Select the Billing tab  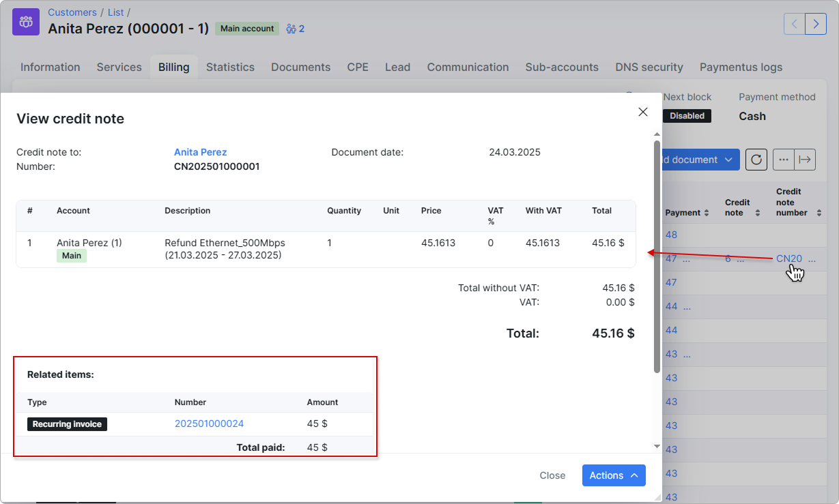coord(174,67)
